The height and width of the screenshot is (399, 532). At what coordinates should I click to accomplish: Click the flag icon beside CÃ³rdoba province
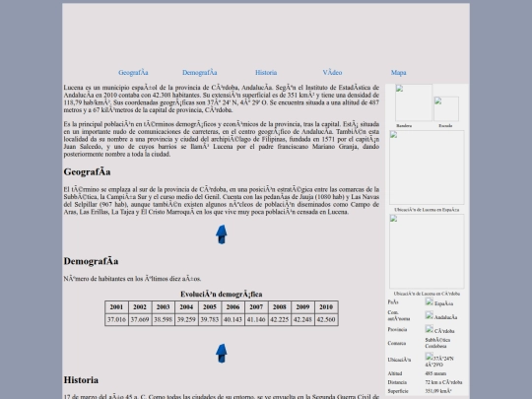pos(430,329)
